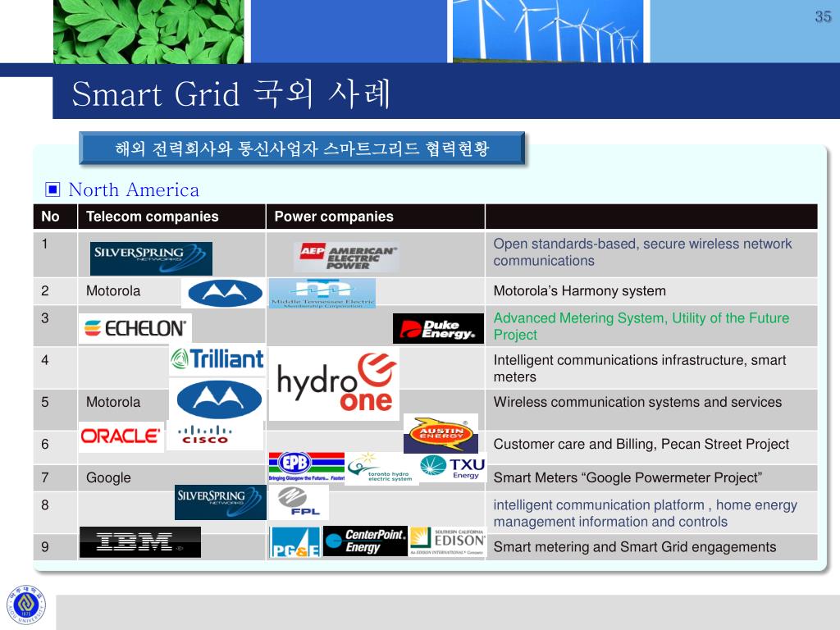
Task: Click the Silver Spring Networks logo in row 8
Action: pos(220,503)
